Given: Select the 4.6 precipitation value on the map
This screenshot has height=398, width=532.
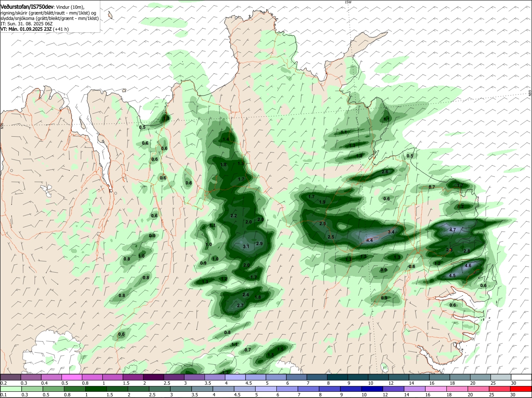Looking at the screenshot, I should [468, 265].
